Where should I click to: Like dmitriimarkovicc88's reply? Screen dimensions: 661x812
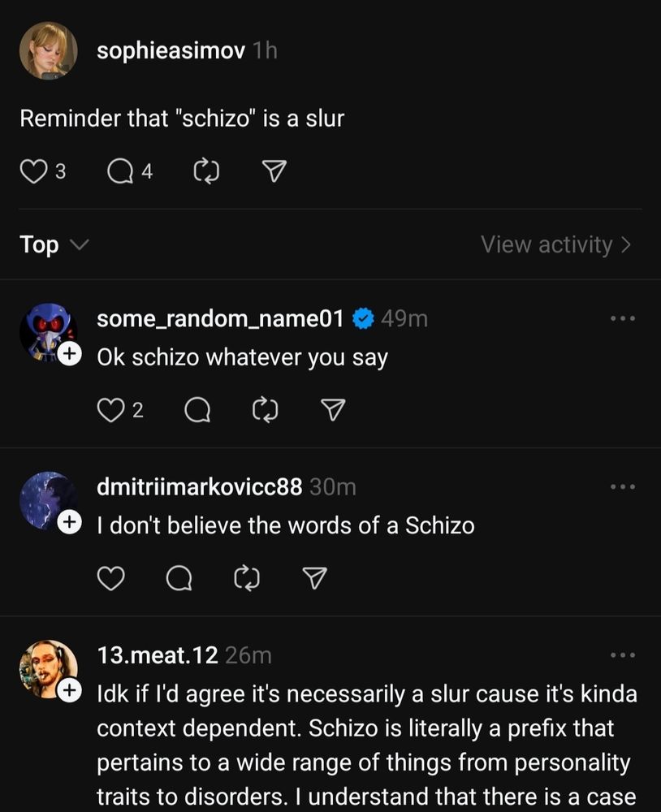(110, 578)
